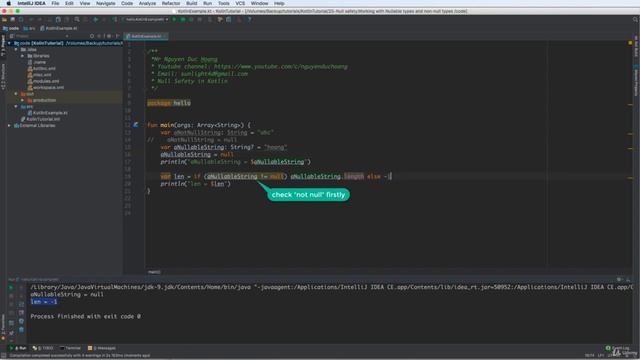Select workspace.xml in the project tree

pyautogui.click(x=46, y=87)
